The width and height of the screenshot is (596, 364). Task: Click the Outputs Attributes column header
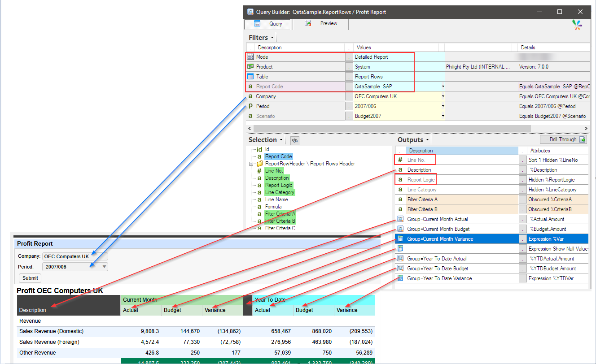pos(557,151)
